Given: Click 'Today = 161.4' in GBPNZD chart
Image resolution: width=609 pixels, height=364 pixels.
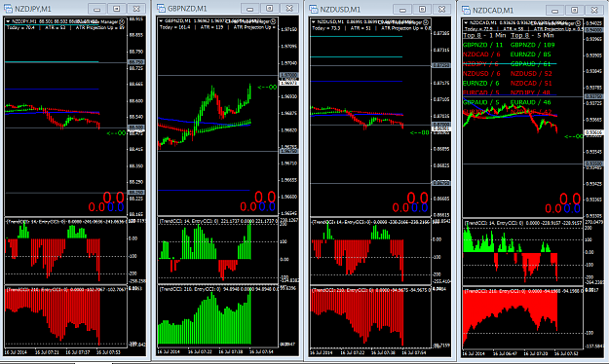Looking at the screenshot, I should 174,27.
